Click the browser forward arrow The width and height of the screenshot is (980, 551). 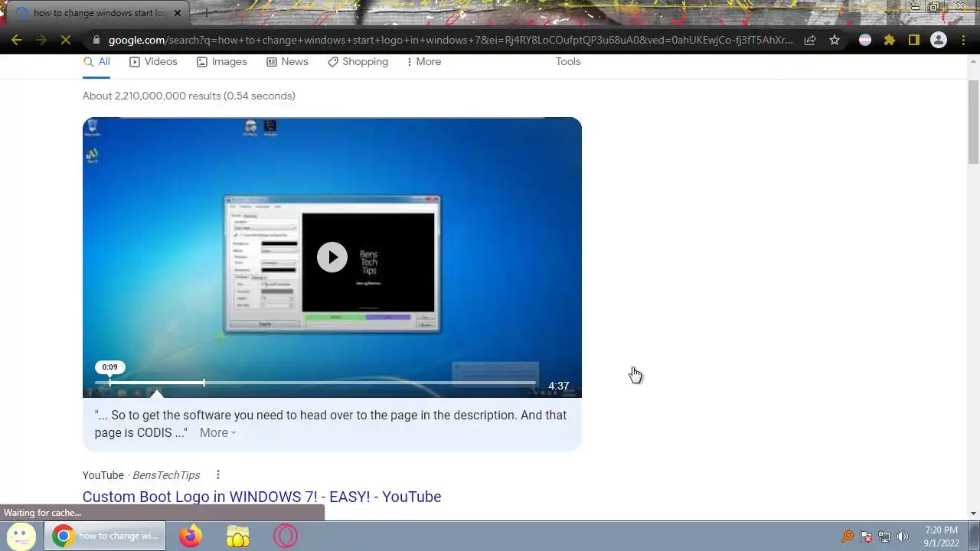(x=41, y=41)
